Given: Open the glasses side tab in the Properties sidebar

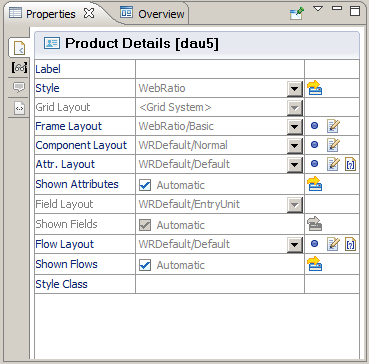Looking at the screenshot, I should pos(19,68).
